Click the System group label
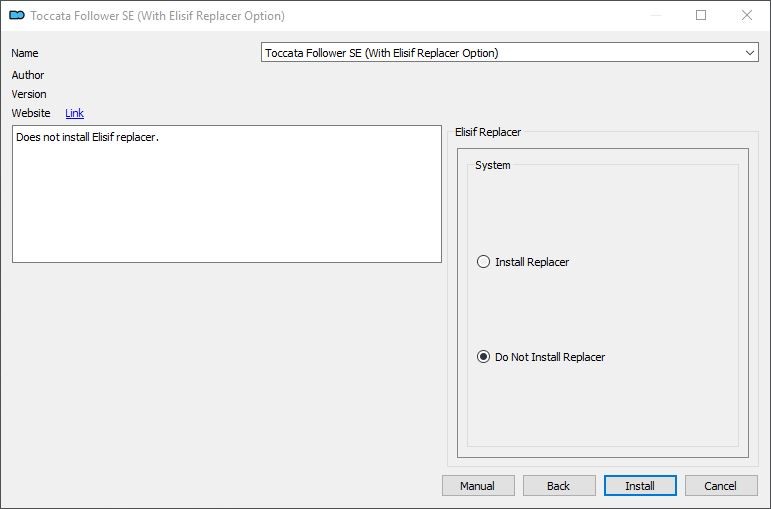 [493, 165]
